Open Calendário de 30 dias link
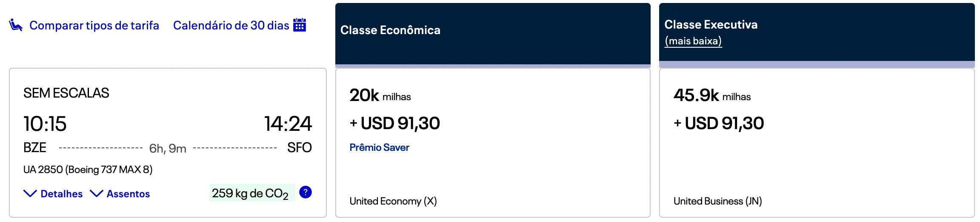The image size is (980, 222). coord(231,26)
